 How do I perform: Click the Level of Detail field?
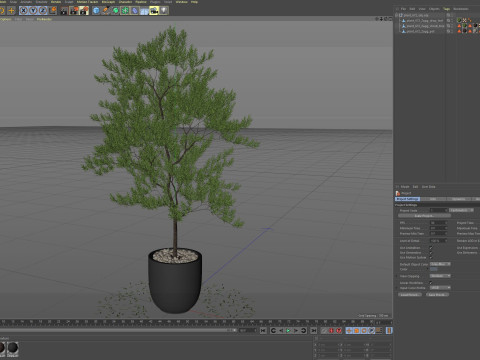tap(438, 241)
